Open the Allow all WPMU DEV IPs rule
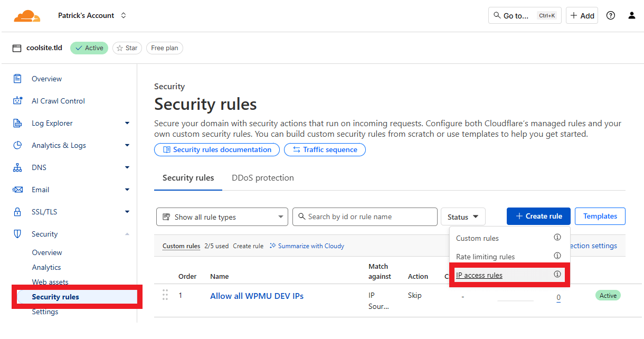The height and width of the screenshot is (339, 644). coord(257,296)
